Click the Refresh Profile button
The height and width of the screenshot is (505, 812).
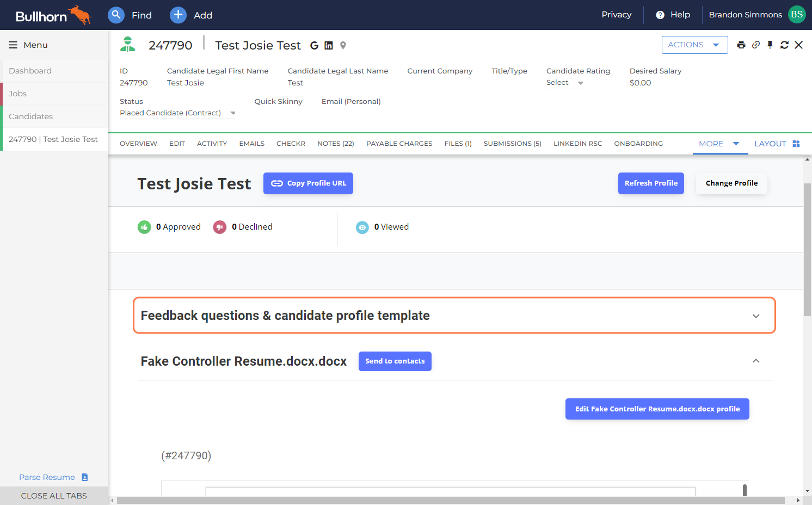(651, 183)
